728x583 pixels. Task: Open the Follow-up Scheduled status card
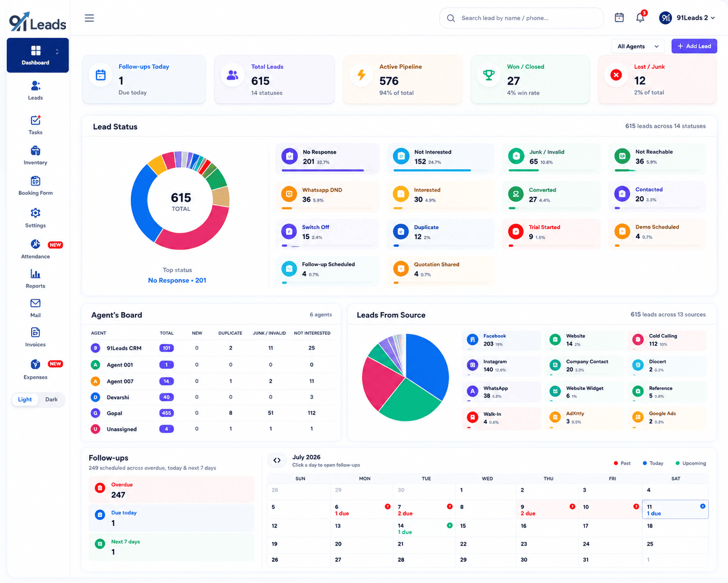pos(327,271)
